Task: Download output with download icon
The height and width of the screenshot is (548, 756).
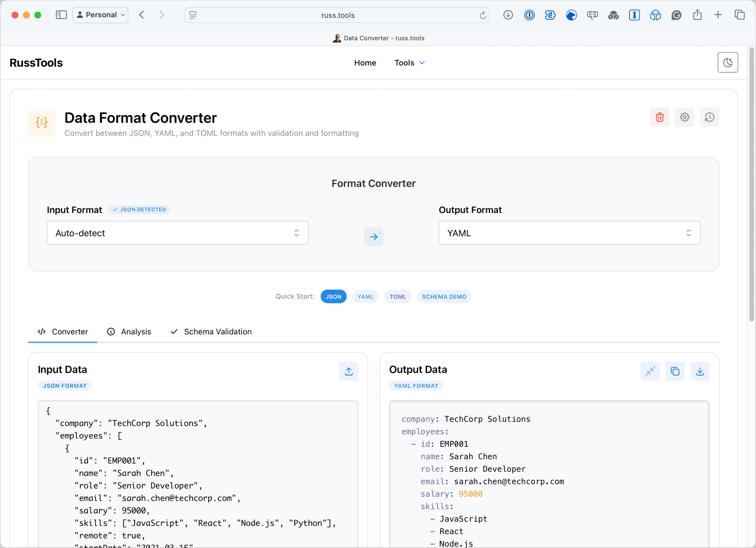Action: (700, 371)
